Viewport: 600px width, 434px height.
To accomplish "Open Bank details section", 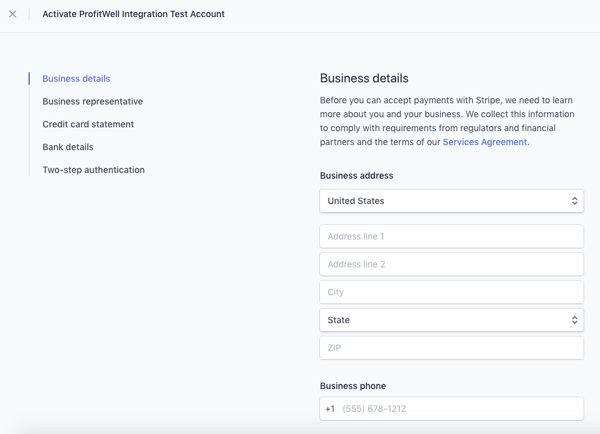I will point(68,147).
